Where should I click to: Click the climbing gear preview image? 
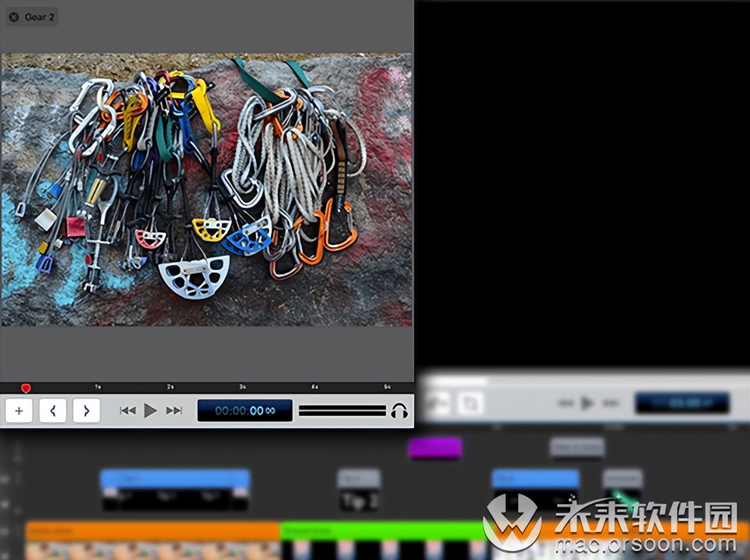tap(206, 190)
